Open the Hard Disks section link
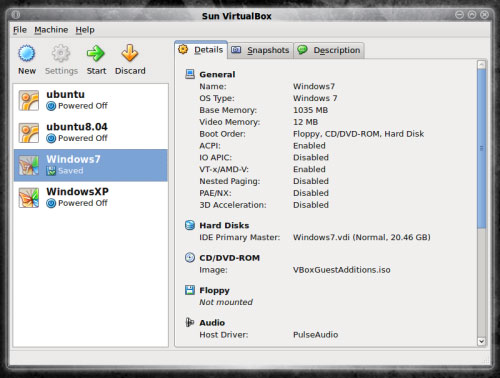This screenshot has width=500, height=378. 224,225
